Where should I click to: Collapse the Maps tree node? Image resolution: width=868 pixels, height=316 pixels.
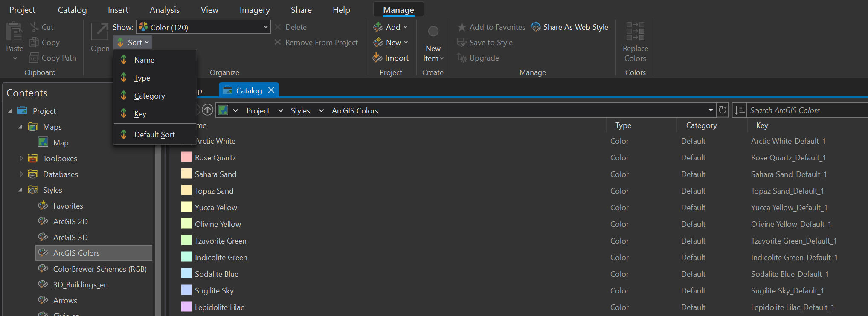[x=20, y=127]
